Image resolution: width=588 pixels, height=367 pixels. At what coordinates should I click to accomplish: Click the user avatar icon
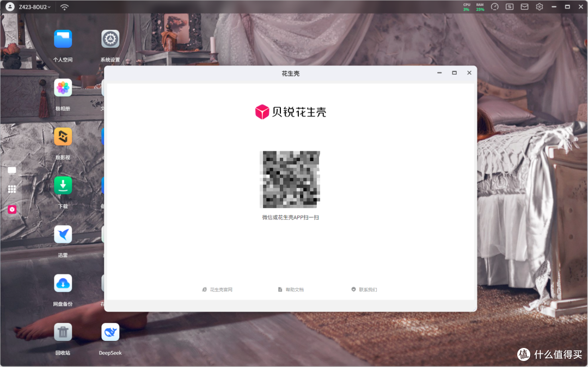pyautogui.click(x=10, y=7)
